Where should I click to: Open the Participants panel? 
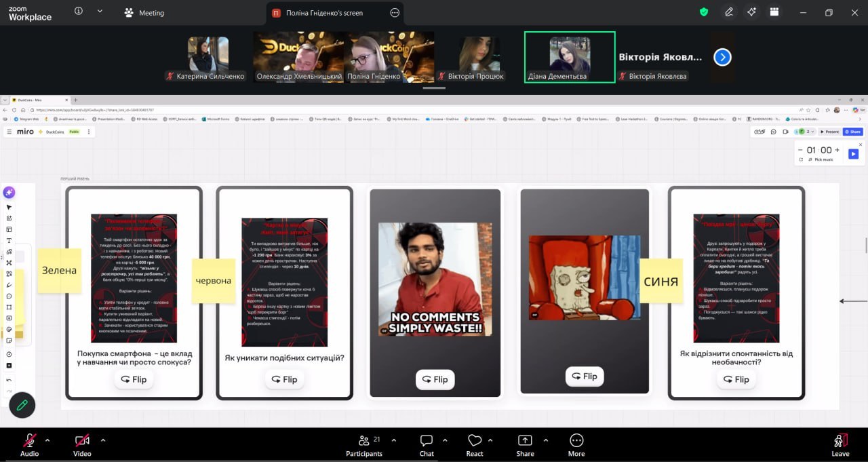point(364,444)
